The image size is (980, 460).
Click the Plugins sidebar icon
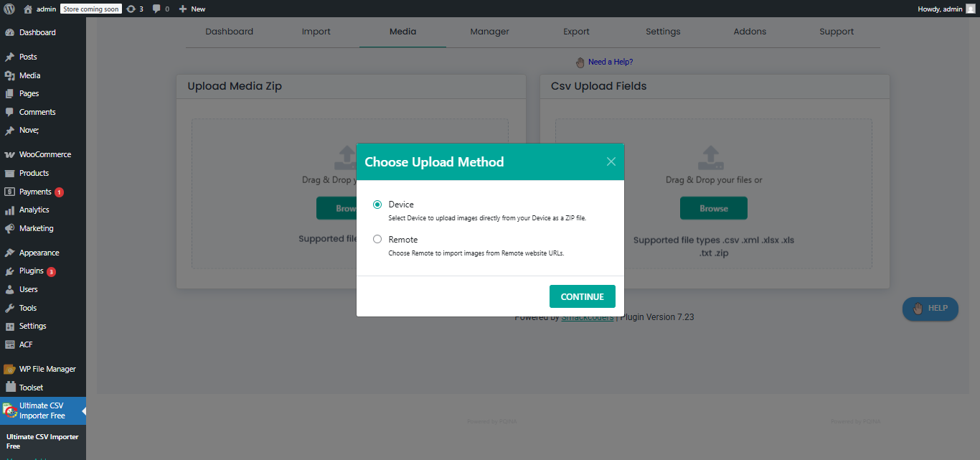pyautogui.click(x=9, y=271)
